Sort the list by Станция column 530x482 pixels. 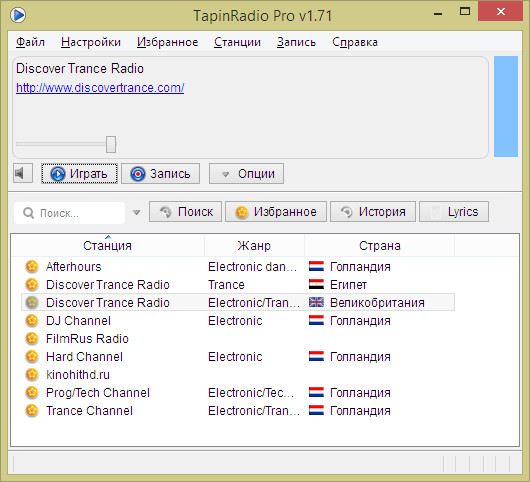pos(107,245)
